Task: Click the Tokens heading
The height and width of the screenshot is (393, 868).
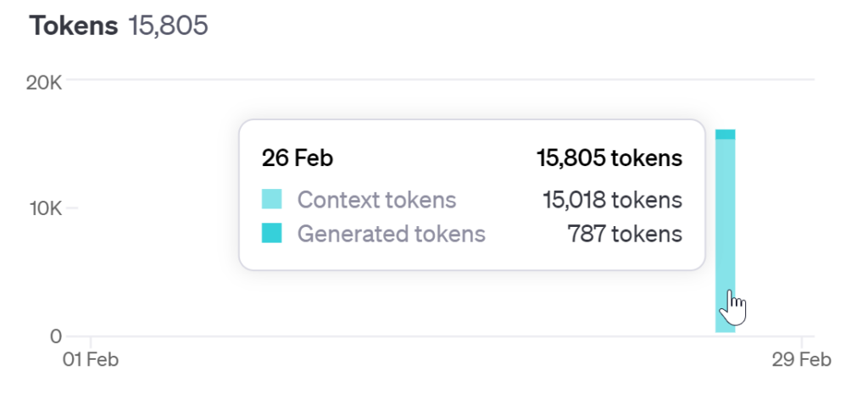Action: pos(74,25)
